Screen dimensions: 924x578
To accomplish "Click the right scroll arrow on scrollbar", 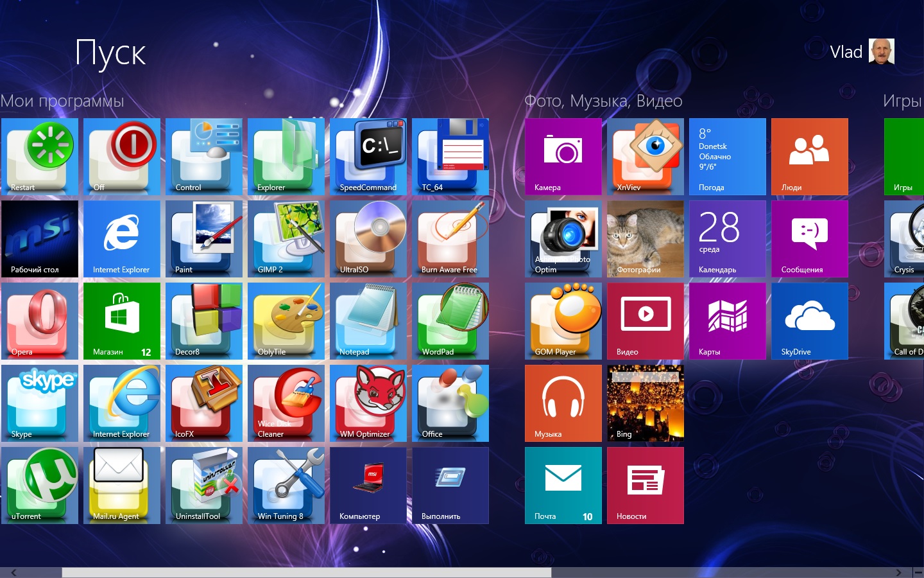I will coord(898,572).
